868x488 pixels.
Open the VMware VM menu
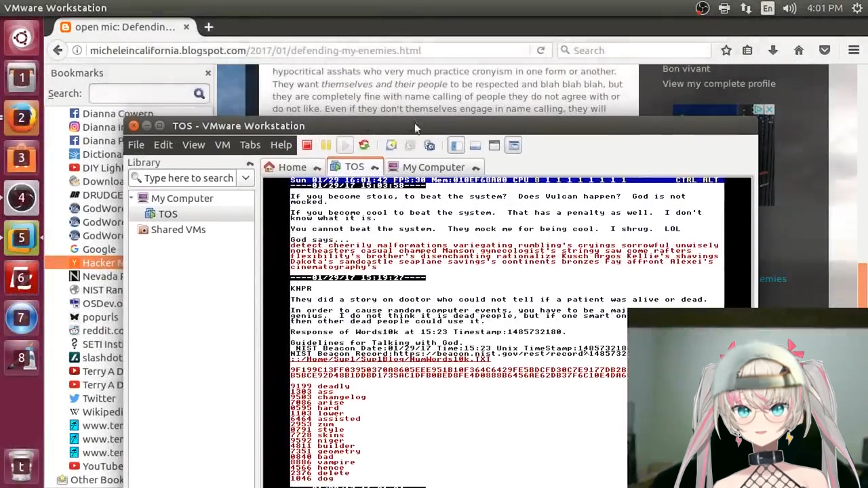tap(222, 145)
